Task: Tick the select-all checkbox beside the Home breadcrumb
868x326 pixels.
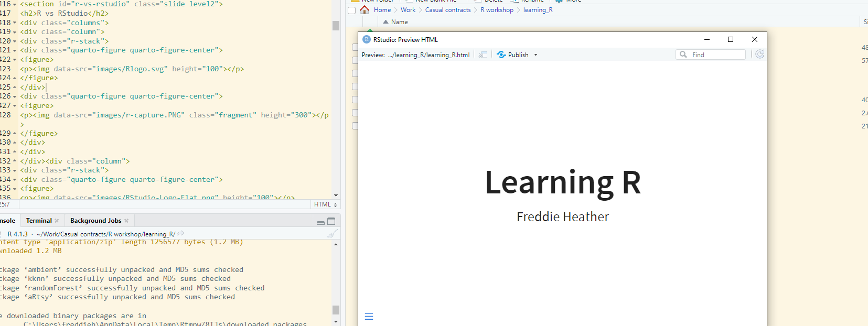Action: pos(352,10)
